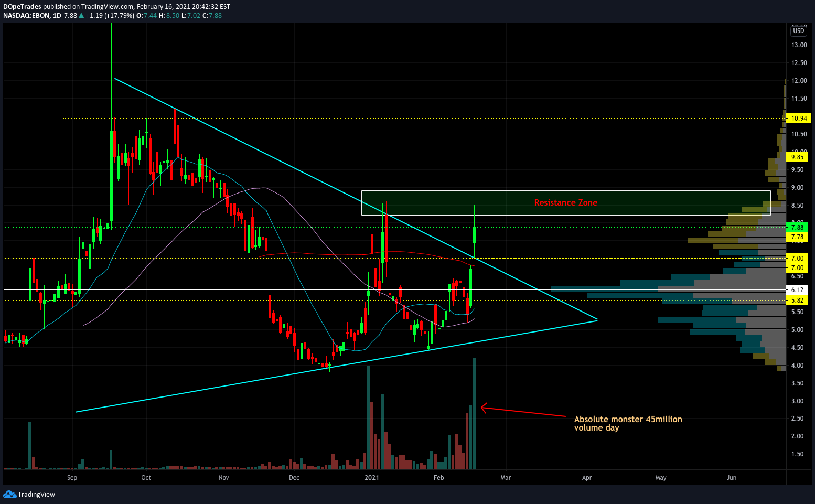Click the low value L:7.02
This screenshot has height=504, width=815.
pyautogui.click(x=191, y=16)
